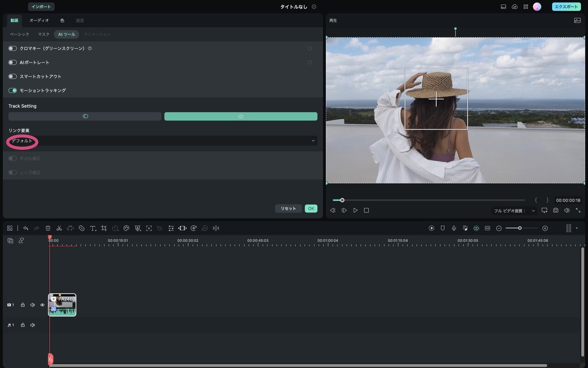Click zoom-to-fit timeline icon

pos(487,228)
